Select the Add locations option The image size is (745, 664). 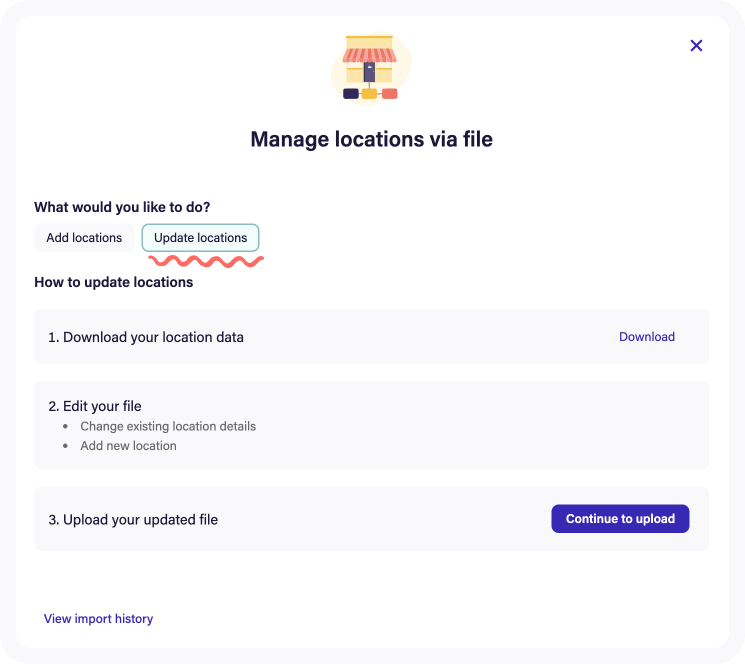[x=84, y=237]
